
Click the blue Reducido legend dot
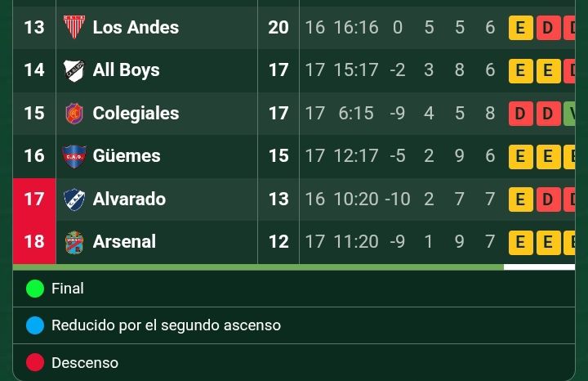click(x=35, y=325)
